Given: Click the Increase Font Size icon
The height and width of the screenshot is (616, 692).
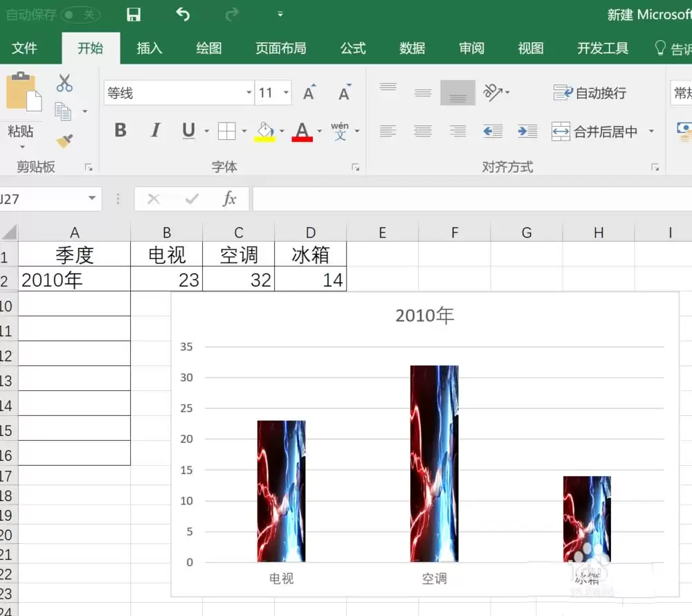Looking at the screenshot, I should coord(309,93).
